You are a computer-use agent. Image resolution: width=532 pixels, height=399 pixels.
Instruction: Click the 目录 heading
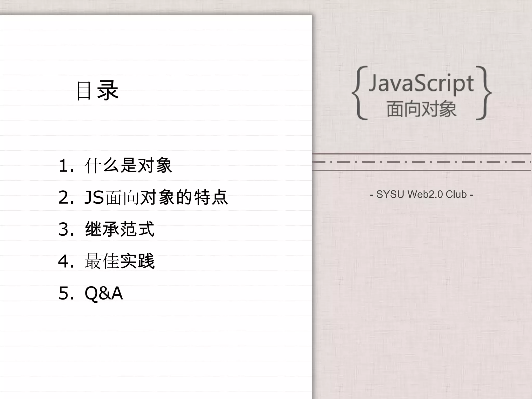tap(97, 90)
